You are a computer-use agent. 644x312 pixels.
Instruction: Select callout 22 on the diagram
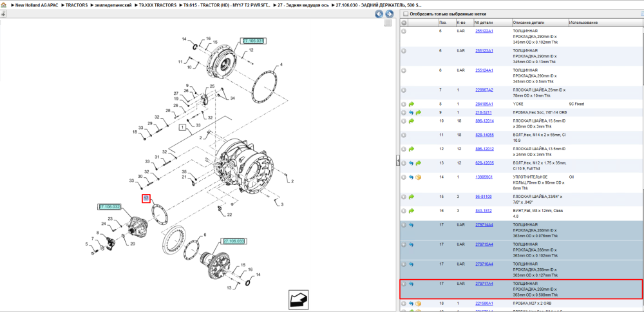pyautogui.click(x=229, y=215)
